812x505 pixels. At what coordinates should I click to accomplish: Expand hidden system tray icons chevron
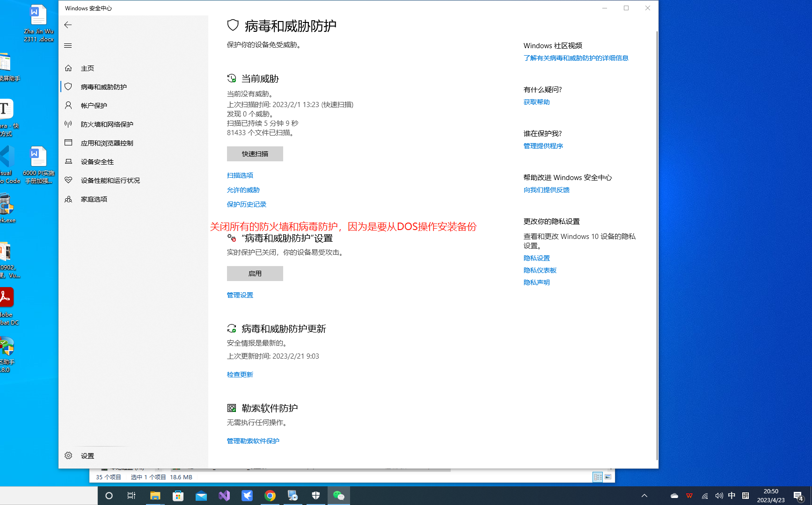click(x=644, y=496)
